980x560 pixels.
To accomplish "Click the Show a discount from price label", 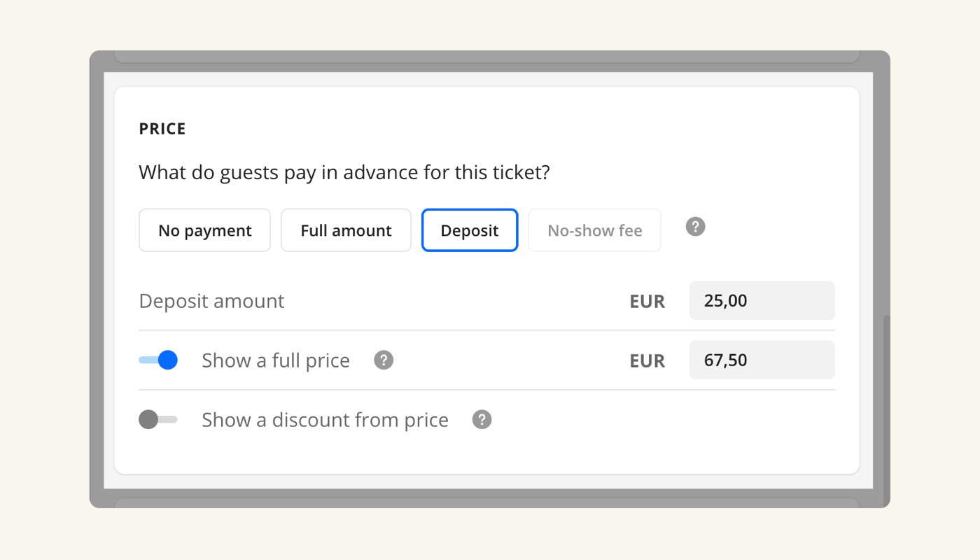I will click(x=325, y=420).
